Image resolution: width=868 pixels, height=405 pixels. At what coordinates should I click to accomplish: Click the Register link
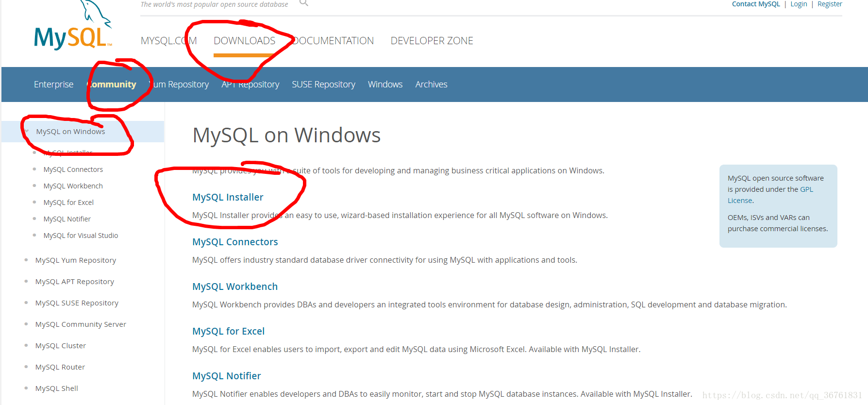point(830,4)
